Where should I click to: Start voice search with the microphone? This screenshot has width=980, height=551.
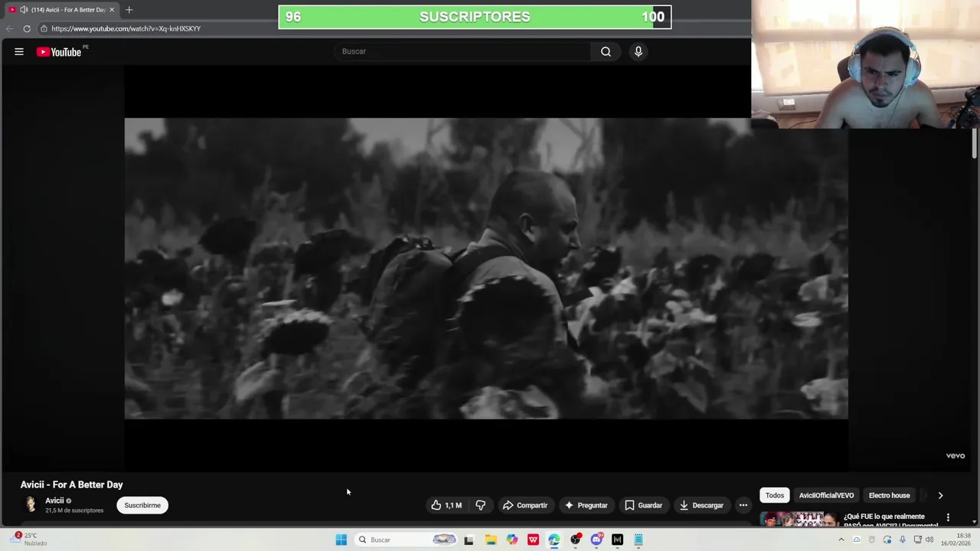(x=638, y=51)
